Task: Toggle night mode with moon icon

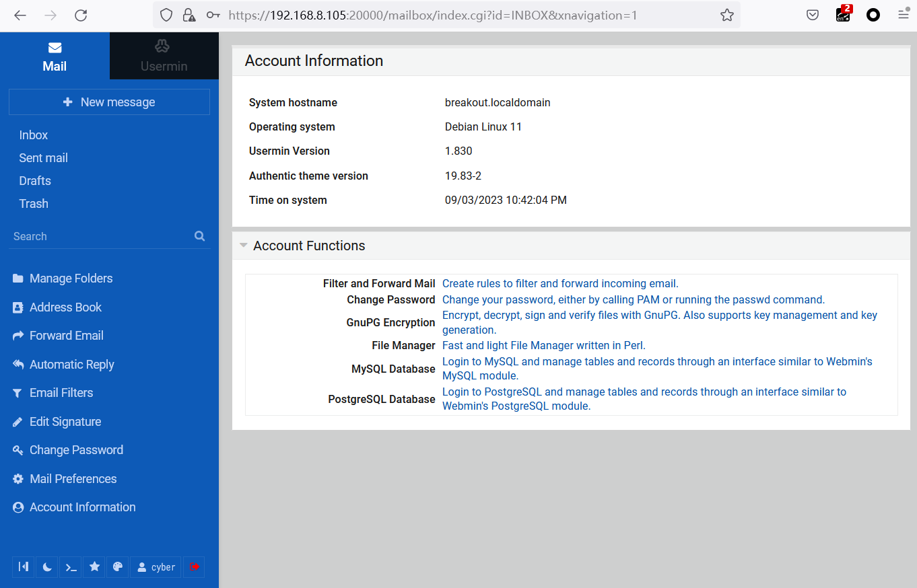Action: 47,567
